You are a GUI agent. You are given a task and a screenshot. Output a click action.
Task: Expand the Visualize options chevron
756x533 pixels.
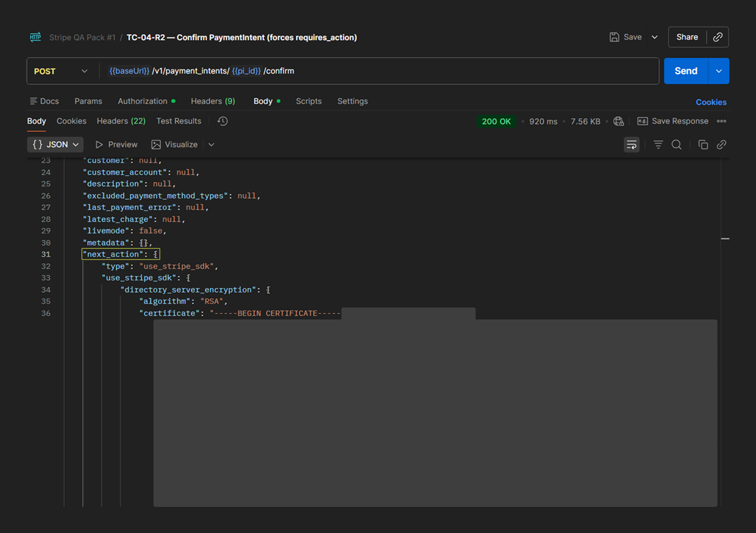point(211,145)
